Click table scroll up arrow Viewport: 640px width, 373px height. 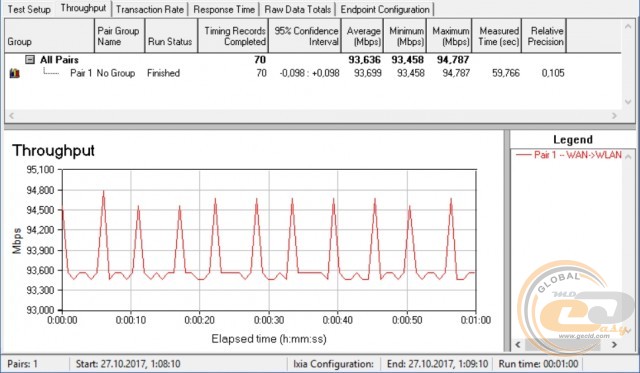(x=628, y=27)
